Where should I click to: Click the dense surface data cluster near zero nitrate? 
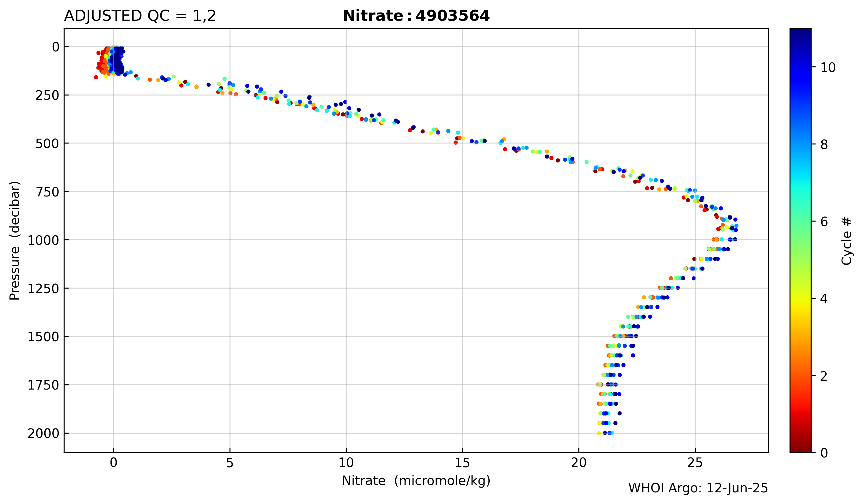tap(110, 61)
